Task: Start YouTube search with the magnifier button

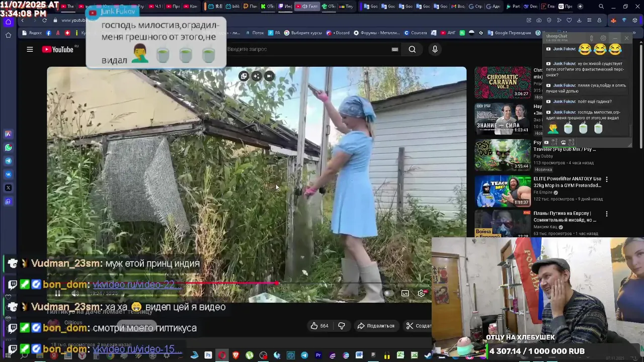Action: (412, 49)
